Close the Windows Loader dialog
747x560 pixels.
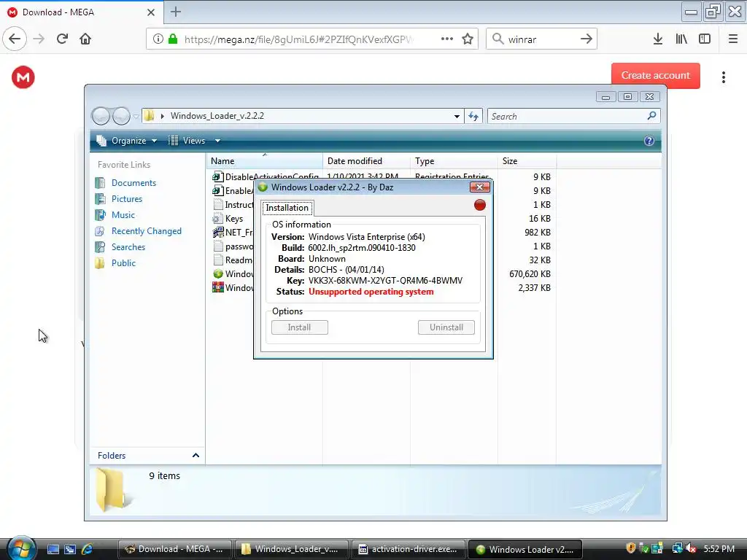[480, 187]
